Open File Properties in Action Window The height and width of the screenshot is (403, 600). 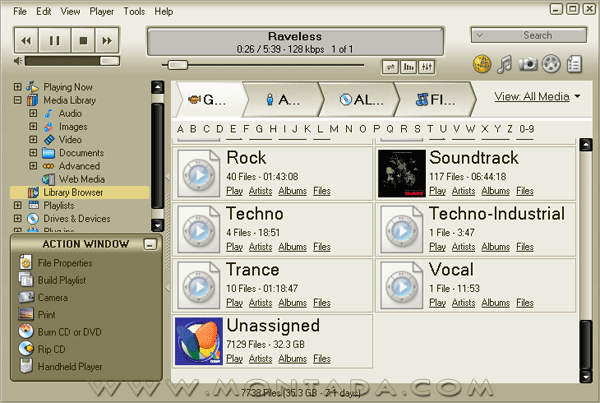click(x=29, y=263)
